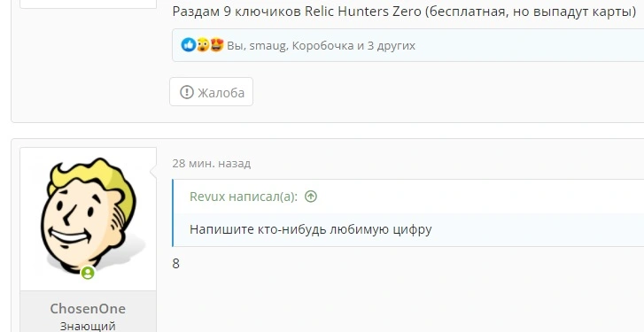
Task: Click the arrow pointer beside ChosenOne's avatar box
Action: (153, 173)
